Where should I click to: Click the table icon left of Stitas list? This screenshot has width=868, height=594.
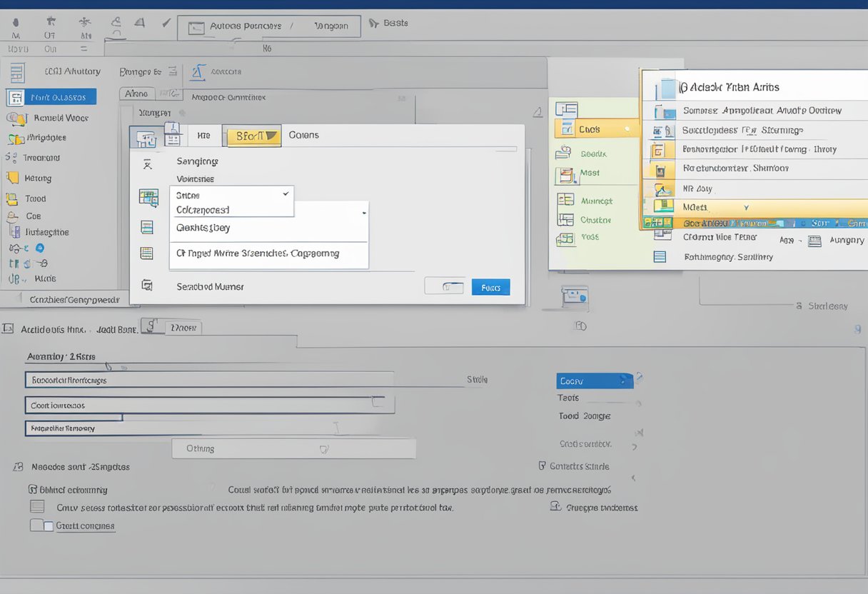tap(148, 198)
